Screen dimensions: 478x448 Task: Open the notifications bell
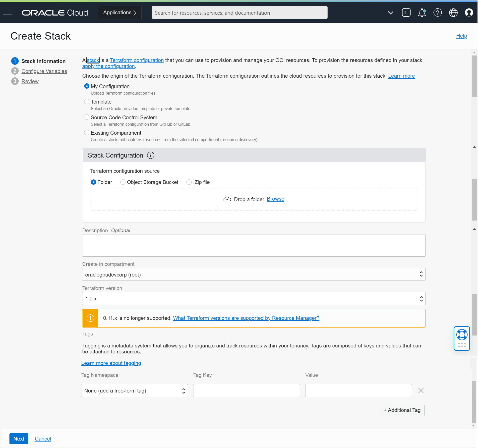point(422,12)
